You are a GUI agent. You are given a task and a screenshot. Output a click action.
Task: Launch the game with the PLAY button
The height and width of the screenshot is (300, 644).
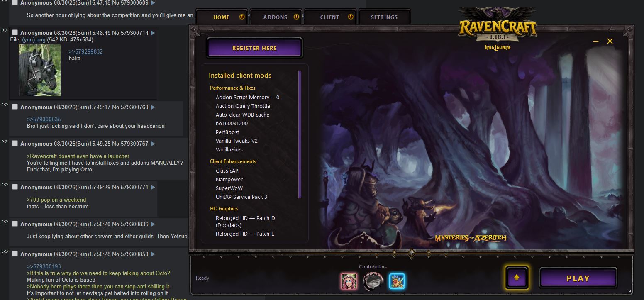(x=578, y=278)
